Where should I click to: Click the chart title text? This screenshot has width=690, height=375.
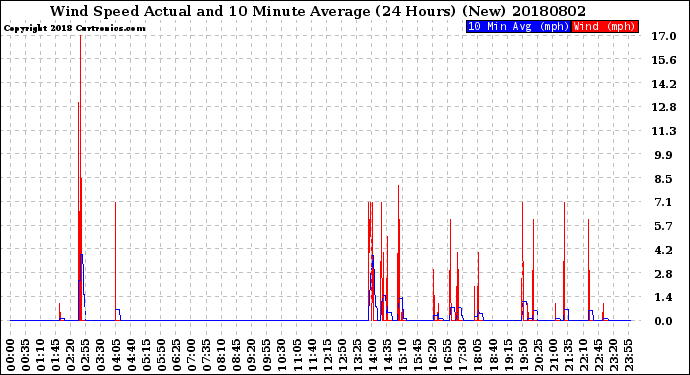tap(318, 11)
